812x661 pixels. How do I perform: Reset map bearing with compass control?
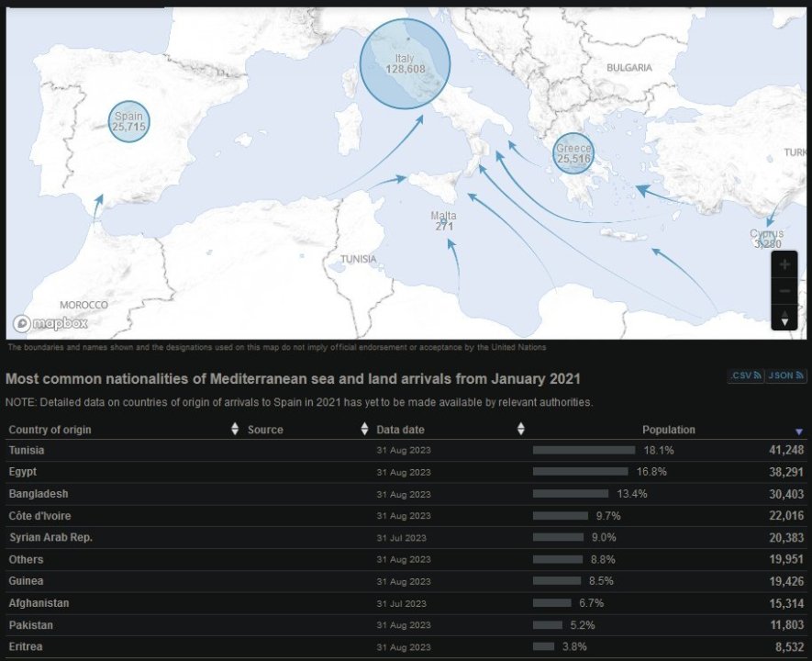pyautogui.click(x=784, y=318)
